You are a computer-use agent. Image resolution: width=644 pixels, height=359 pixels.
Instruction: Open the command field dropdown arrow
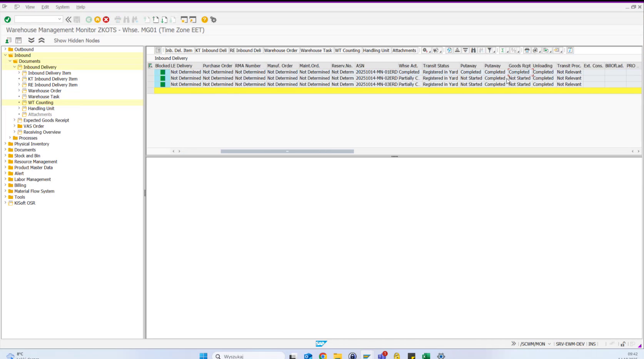tap(60, 19)
